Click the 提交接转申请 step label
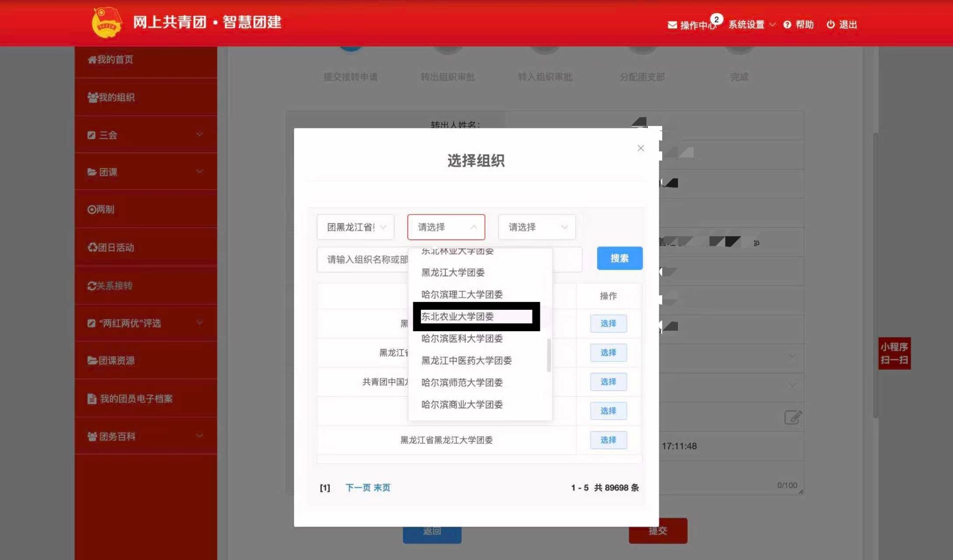This screenshot has width=953, height=560. (350, 77)
